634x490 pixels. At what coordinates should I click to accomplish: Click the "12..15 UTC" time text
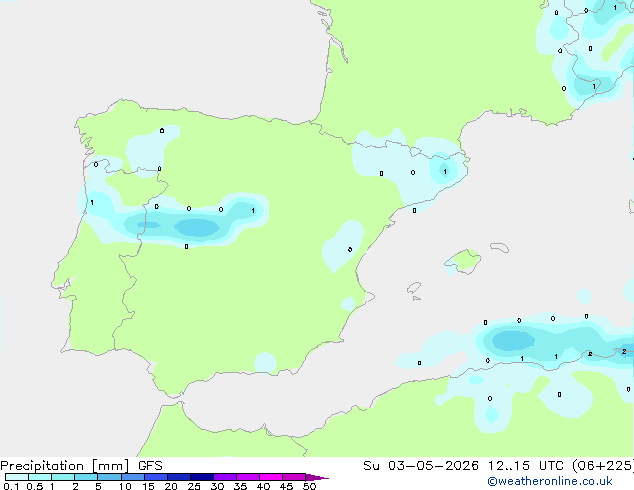[x=525, y=466]
